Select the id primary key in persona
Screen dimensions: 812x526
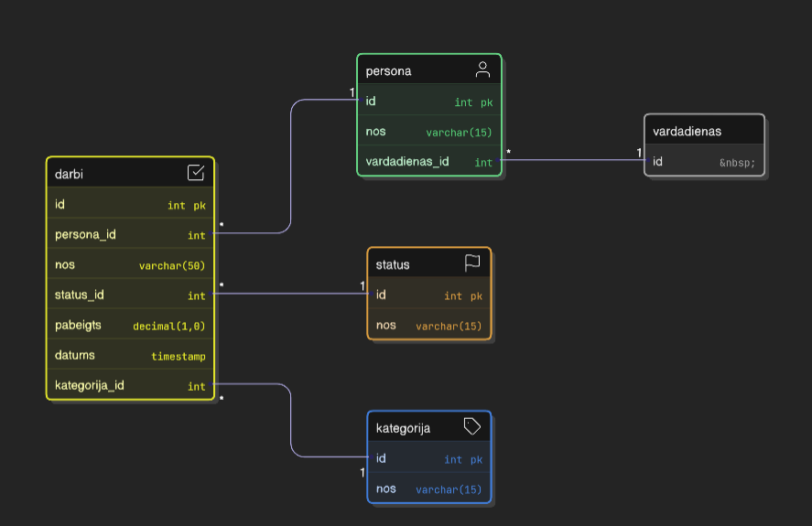tap(428, 102)
